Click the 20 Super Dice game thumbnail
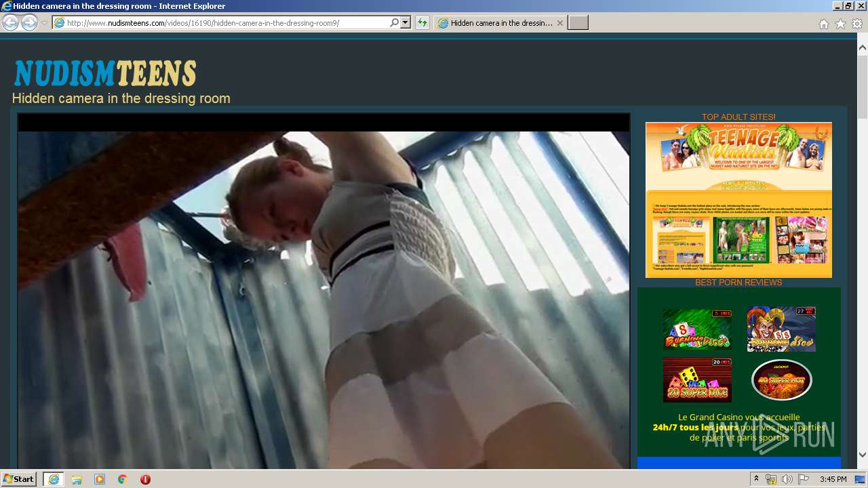868x488 pixels. coord(697,380)
